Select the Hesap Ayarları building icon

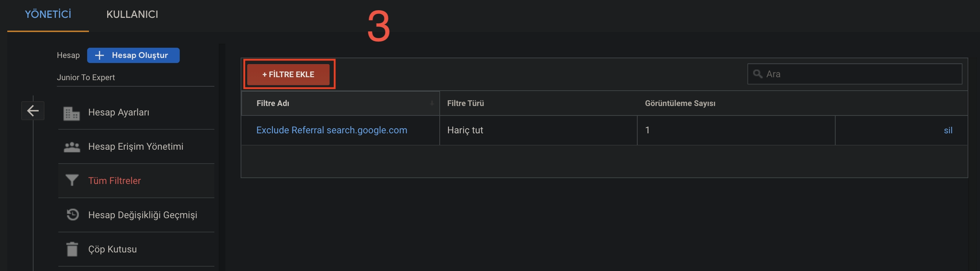click(72, 112)
